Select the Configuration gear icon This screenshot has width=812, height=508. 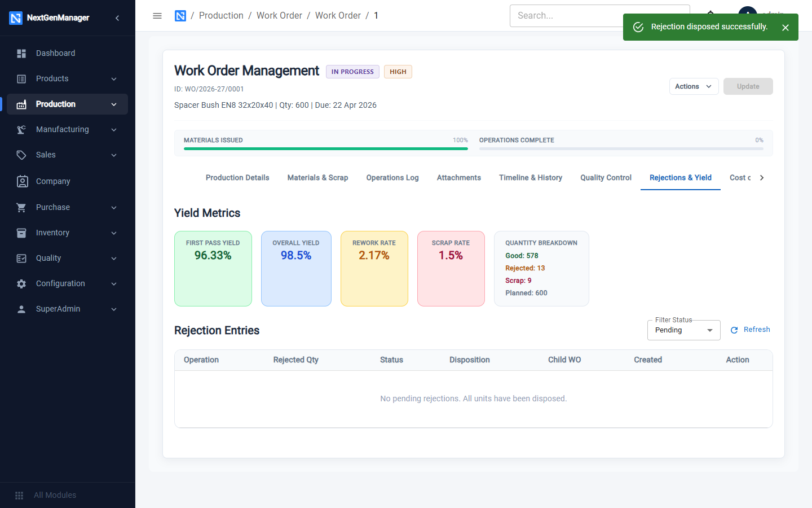(x=21, y=283)
